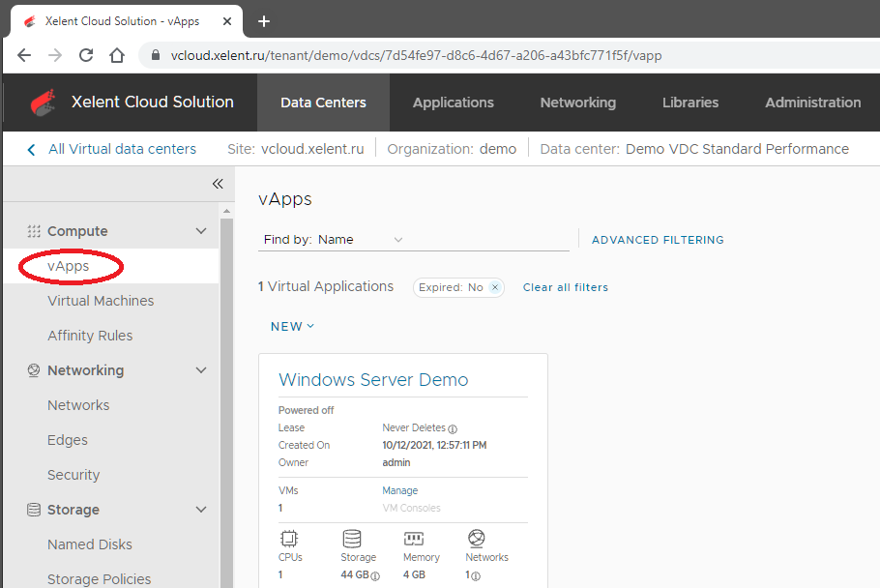Click the padlock site info icon
The height and width of the screenshot is (588, 880).
[156, 55]
